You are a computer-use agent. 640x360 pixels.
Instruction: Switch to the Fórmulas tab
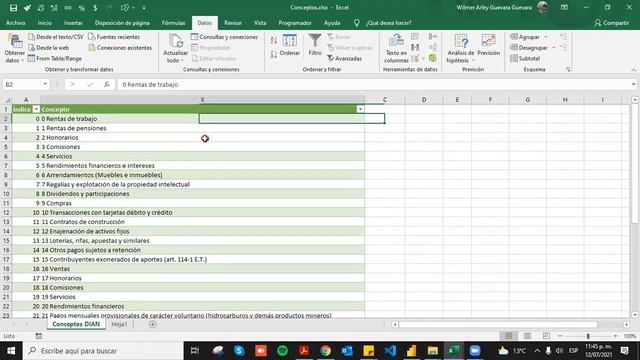173,23
